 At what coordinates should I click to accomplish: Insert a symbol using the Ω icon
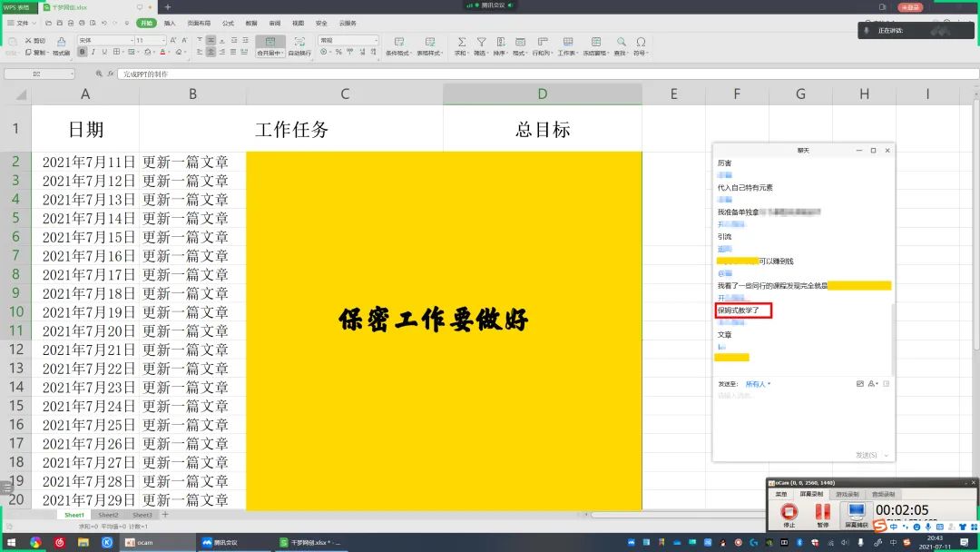click(x=639, y=43)
